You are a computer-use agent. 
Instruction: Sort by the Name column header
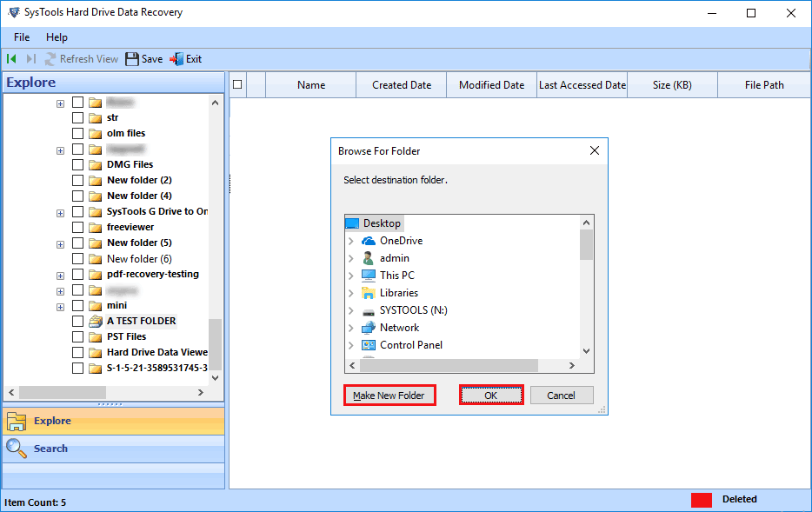coord(310,85)
